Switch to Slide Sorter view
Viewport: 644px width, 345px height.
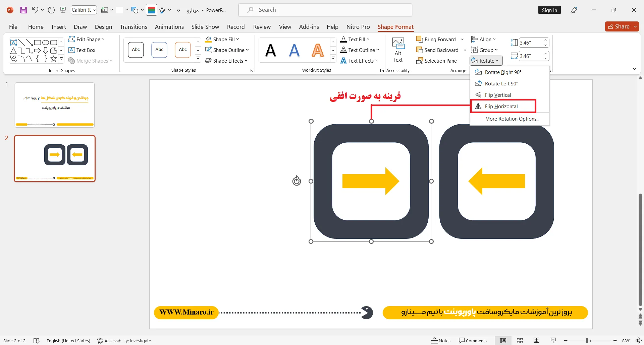520,341
